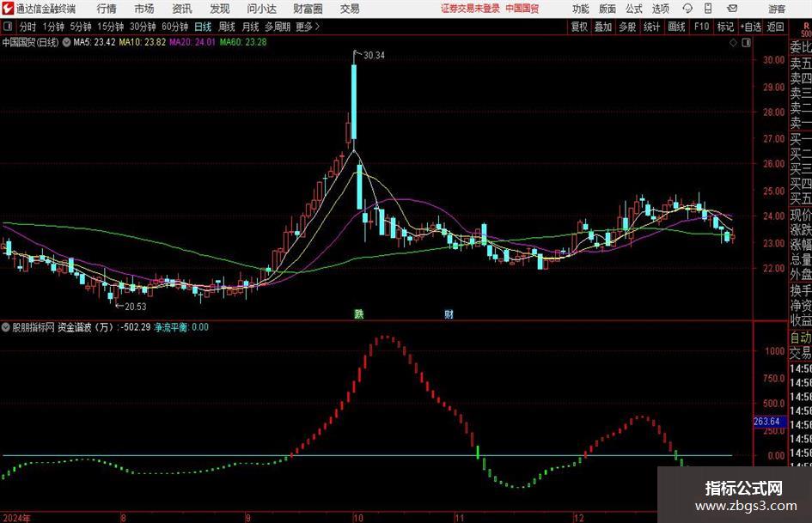The height and width of the screenshot is (523, 812).
Task: Click the red 中国国贸 stock name in title
Action: 522,9
